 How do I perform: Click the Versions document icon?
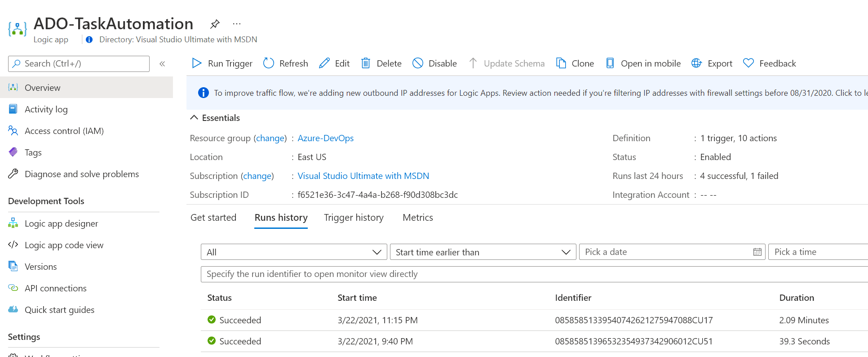pos(13,266)
